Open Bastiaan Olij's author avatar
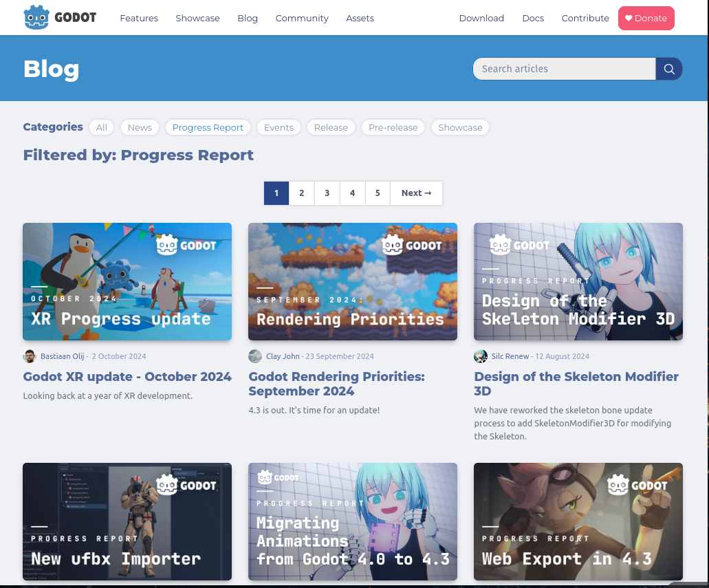709x588 pixels. pos(30,356)
